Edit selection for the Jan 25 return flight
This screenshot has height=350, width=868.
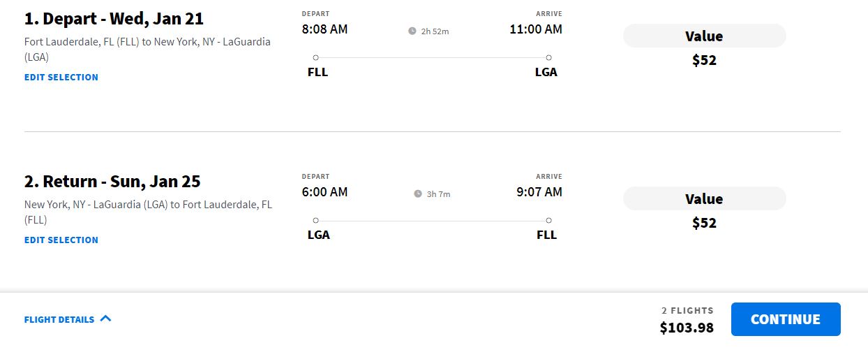click(x=61, y=240)
